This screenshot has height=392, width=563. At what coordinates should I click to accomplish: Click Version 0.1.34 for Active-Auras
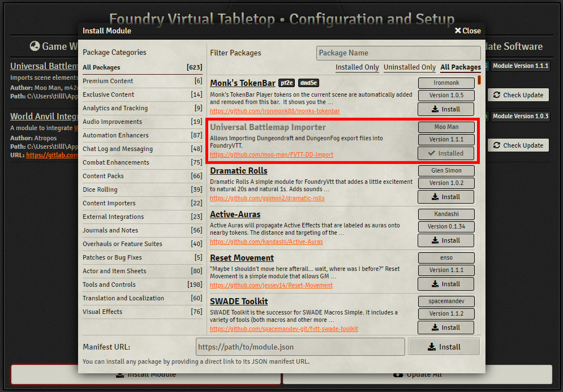click(446, 227)
